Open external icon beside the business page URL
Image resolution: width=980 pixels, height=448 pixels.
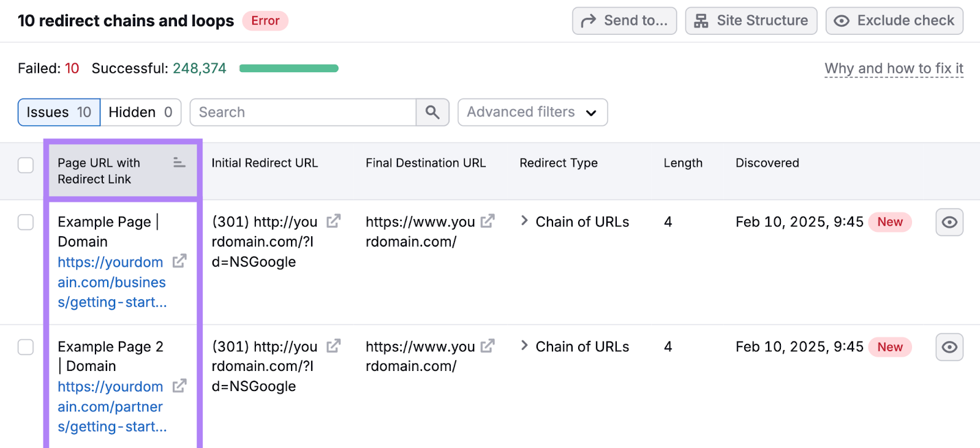[x=179, y=261]
